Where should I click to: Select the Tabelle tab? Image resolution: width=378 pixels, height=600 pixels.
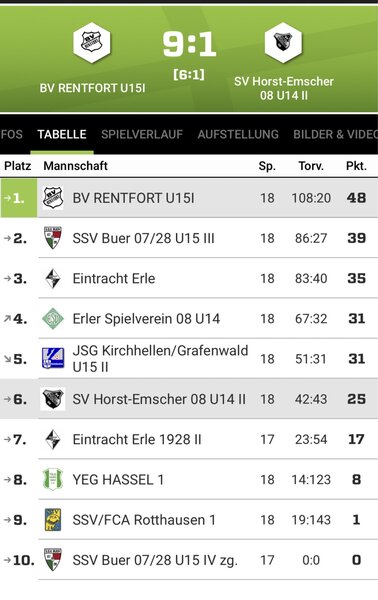(62, 134)
